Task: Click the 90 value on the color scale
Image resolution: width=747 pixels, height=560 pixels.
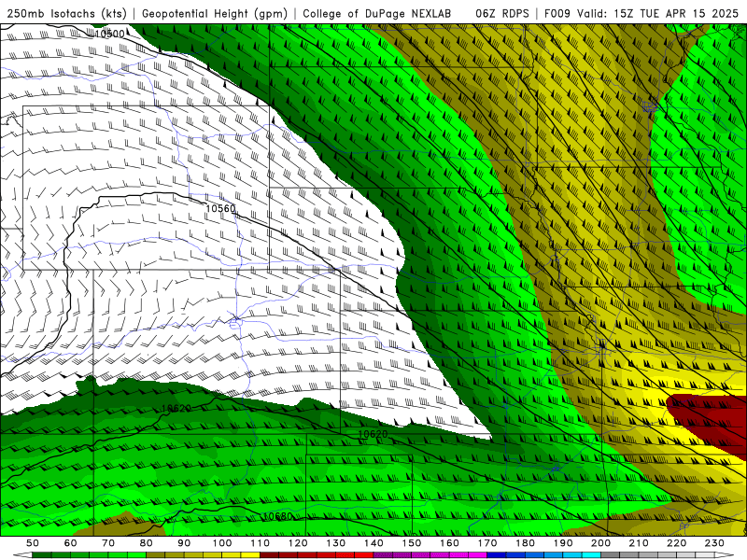Action: click(184, 543)
